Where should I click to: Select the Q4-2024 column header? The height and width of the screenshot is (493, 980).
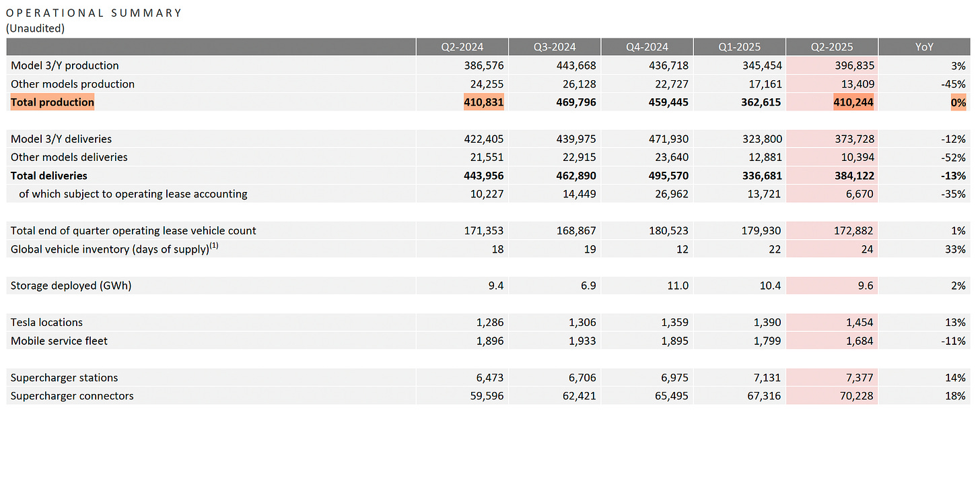pyautogui.click(x=647, y=47)
